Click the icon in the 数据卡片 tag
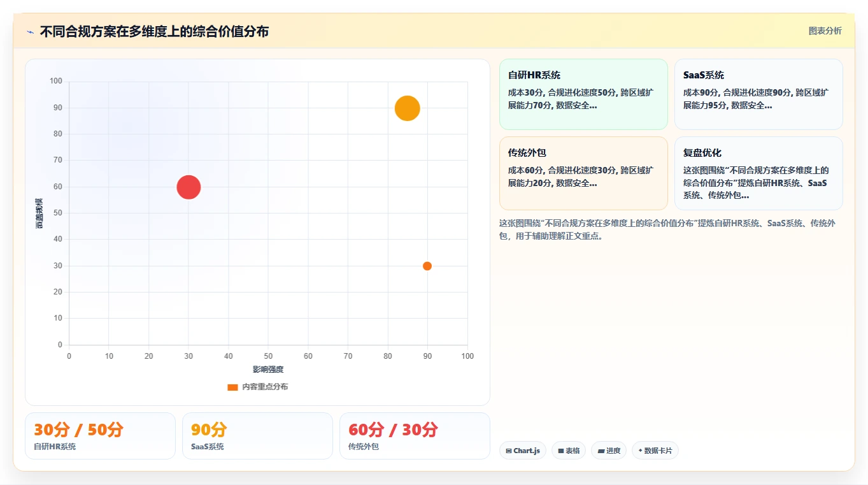Screen dimensions: 868x485 tap(641, 451)
